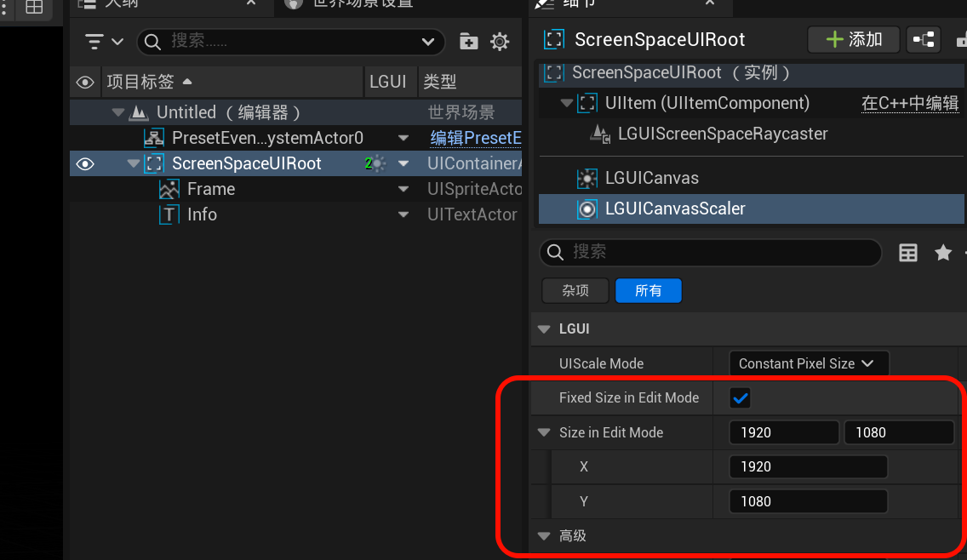The width and height of the screenshot is (967, 560).
Task: Click the 添加 add component button
Action: point(854,39)
